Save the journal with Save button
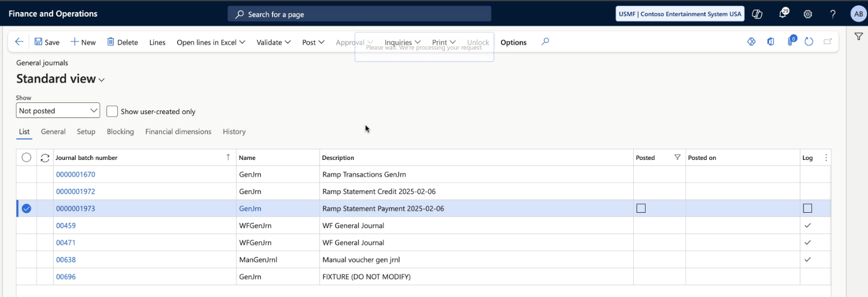Image resolution: width=868 pixels, height=297 pixels. point(47,42)
